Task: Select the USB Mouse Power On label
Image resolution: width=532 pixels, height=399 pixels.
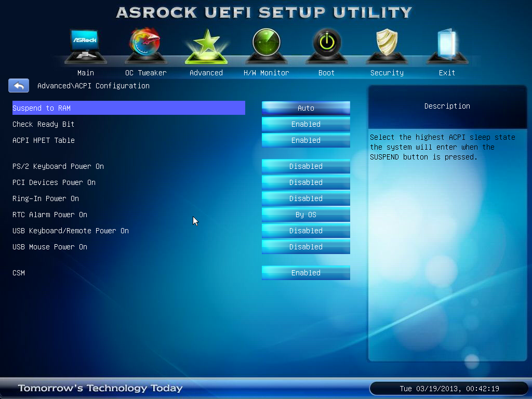Action: coord(49,247)
